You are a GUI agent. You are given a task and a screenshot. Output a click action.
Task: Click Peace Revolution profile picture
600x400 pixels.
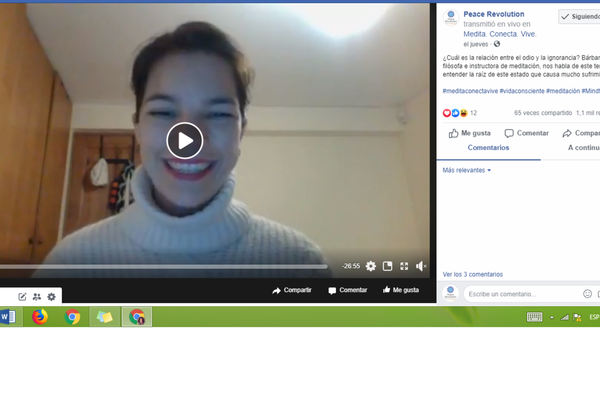(451, 17)
